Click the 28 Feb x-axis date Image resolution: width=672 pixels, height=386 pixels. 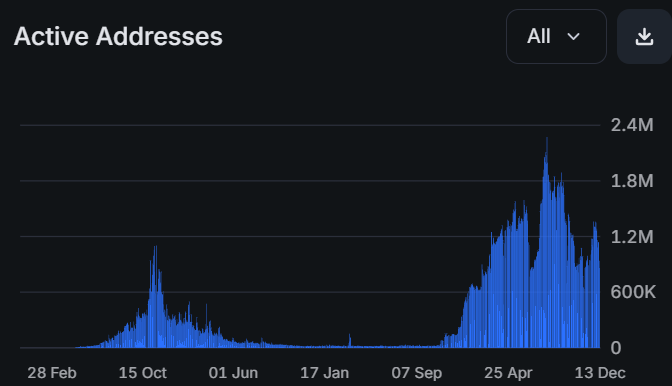pos(52,373)
